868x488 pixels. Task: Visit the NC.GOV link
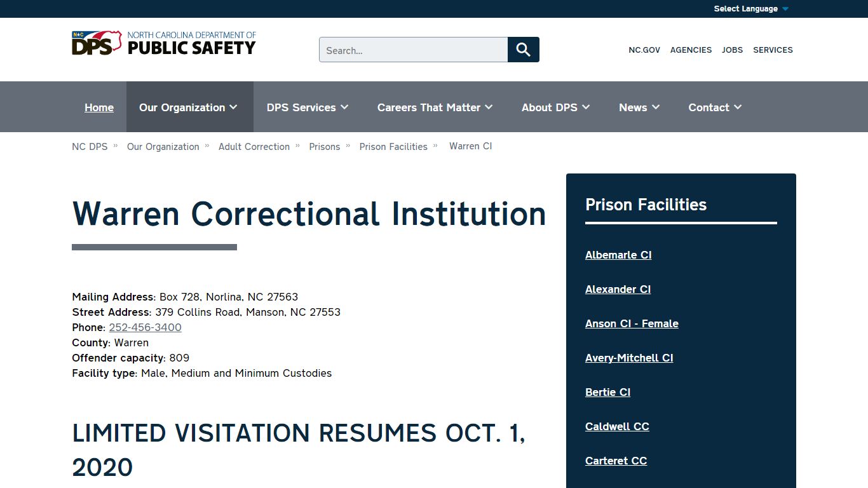644,50
